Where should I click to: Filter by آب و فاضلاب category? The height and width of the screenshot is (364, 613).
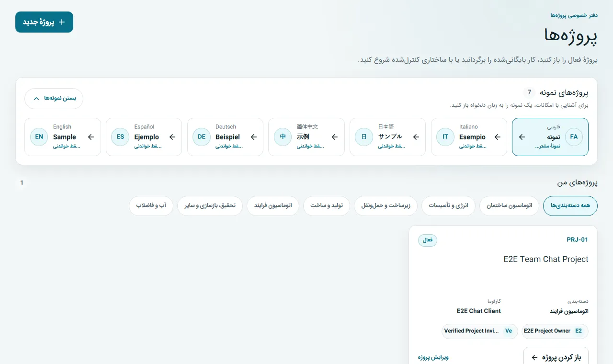151,206
